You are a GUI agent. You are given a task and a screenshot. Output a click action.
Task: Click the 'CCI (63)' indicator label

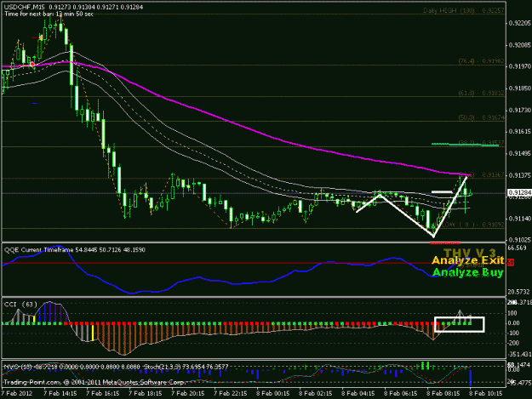20,304
